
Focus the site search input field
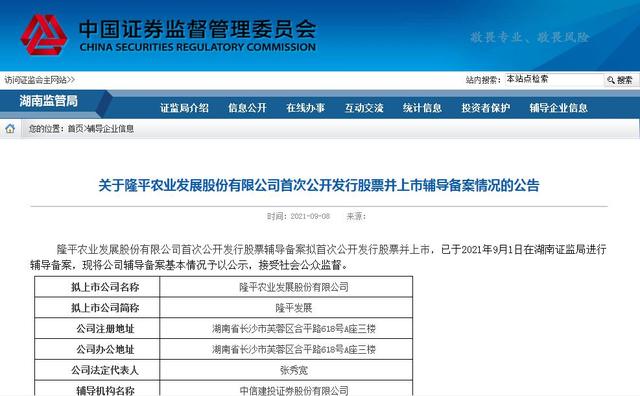(x=554, y=80)
